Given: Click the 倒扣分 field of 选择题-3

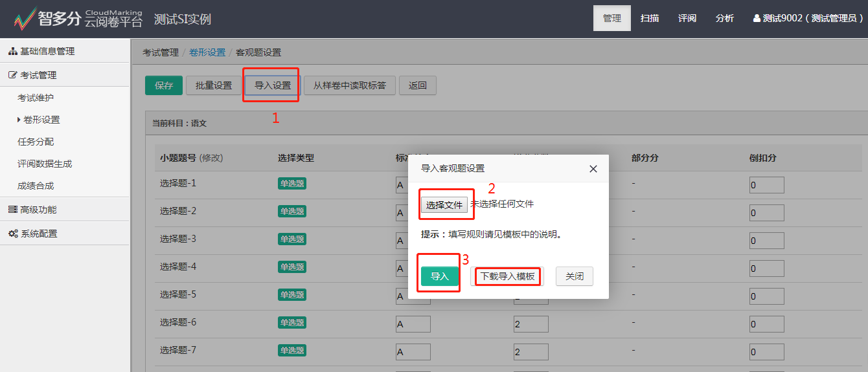Looking at the screenshot, I should point(767,241).
